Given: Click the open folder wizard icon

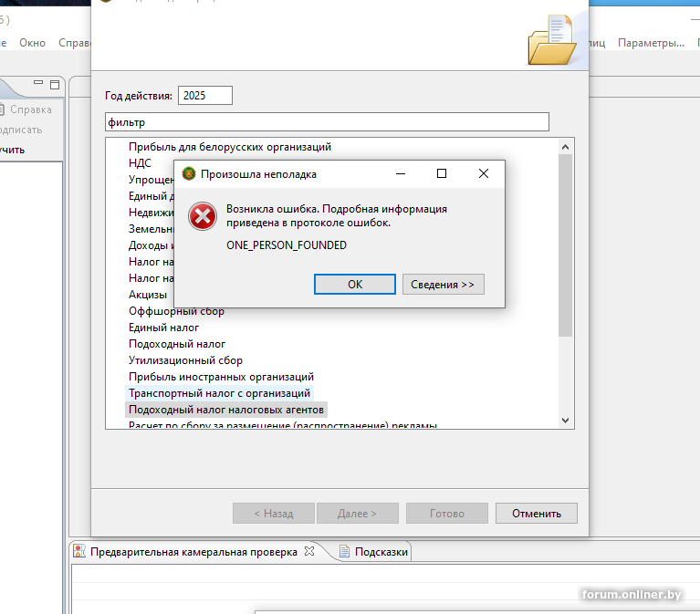Looking at the screenshot, I should [x=552, y=40].
